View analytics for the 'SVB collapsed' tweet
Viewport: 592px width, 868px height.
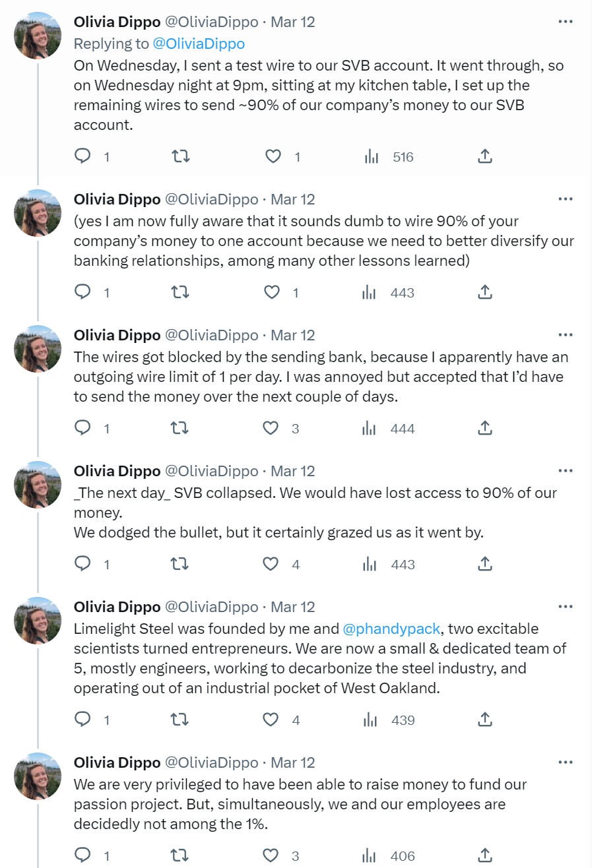click(370, 564)
